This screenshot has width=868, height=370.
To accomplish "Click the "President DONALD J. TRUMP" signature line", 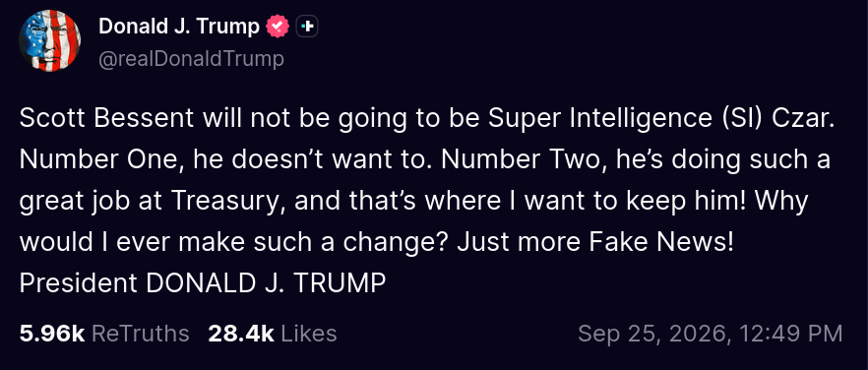I will (x=203, y=283).
